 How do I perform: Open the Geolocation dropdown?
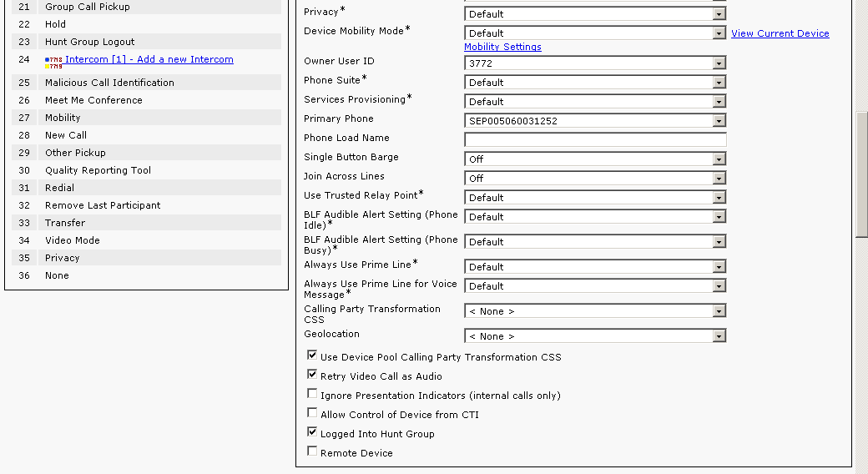tap(594, 336)
